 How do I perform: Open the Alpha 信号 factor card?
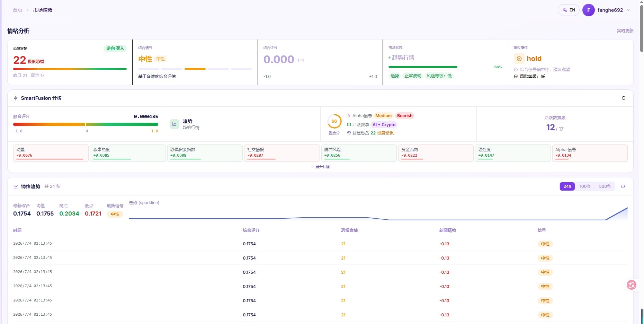pyautogui.click(x=590, y=153)
